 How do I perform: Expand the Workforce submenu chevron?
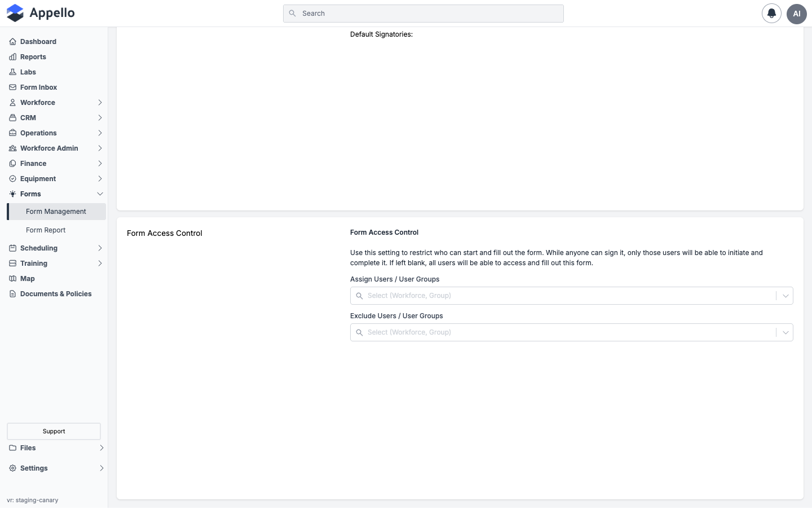[100, 103]
